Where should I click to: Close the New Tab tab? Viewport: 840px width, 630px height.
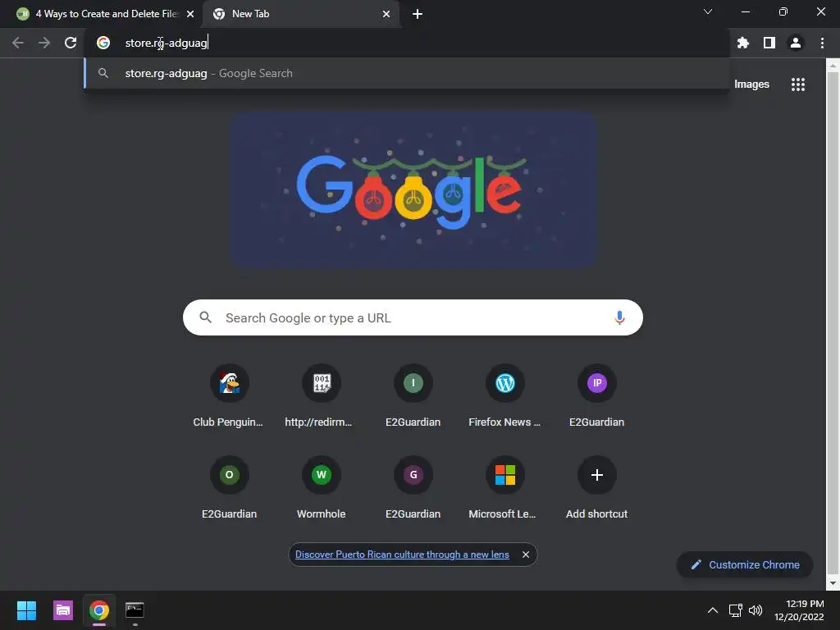[386, 14]
